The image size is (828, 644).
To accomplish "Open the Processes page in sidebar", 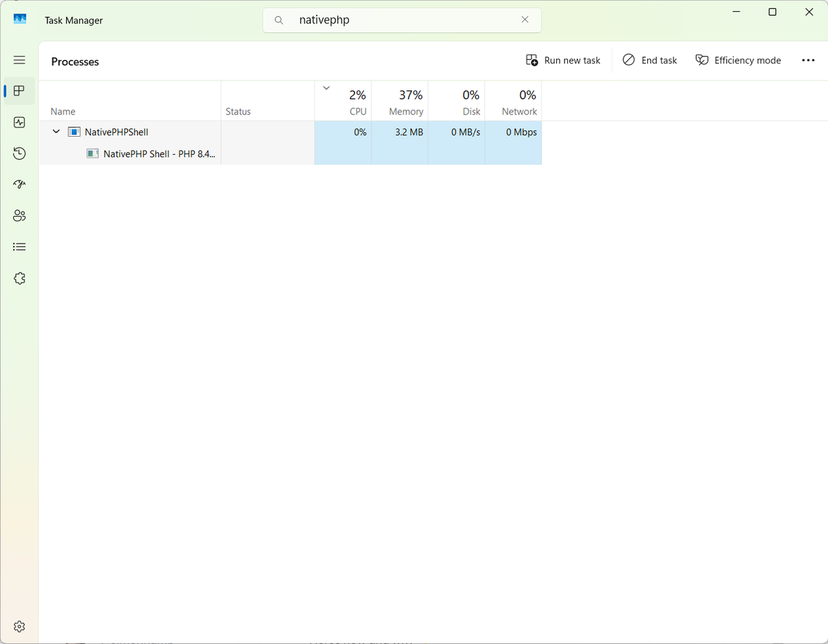I will click(x=19, y=91).
